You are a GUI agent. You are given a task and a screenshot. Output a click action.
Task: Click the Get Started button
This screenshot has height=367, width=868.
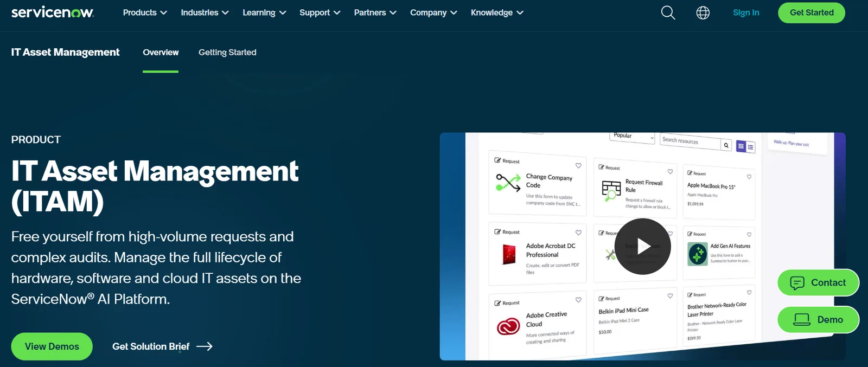click(812, 12)
